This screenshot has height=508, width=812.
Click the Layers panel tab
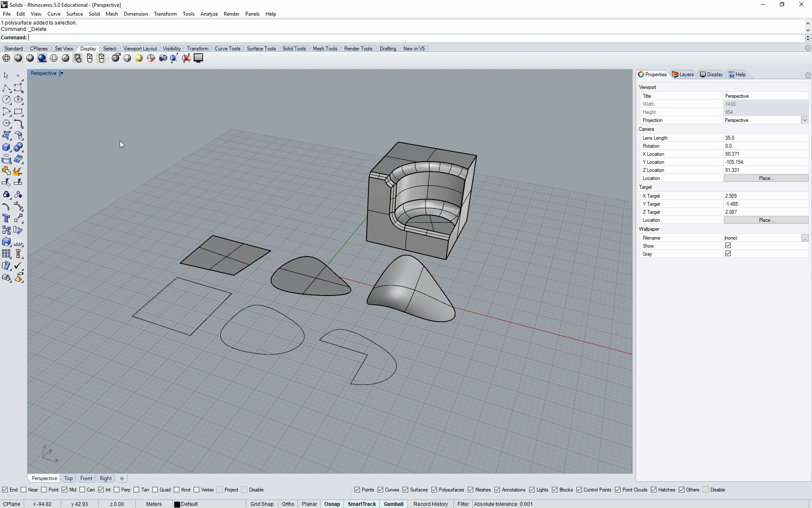685,75
